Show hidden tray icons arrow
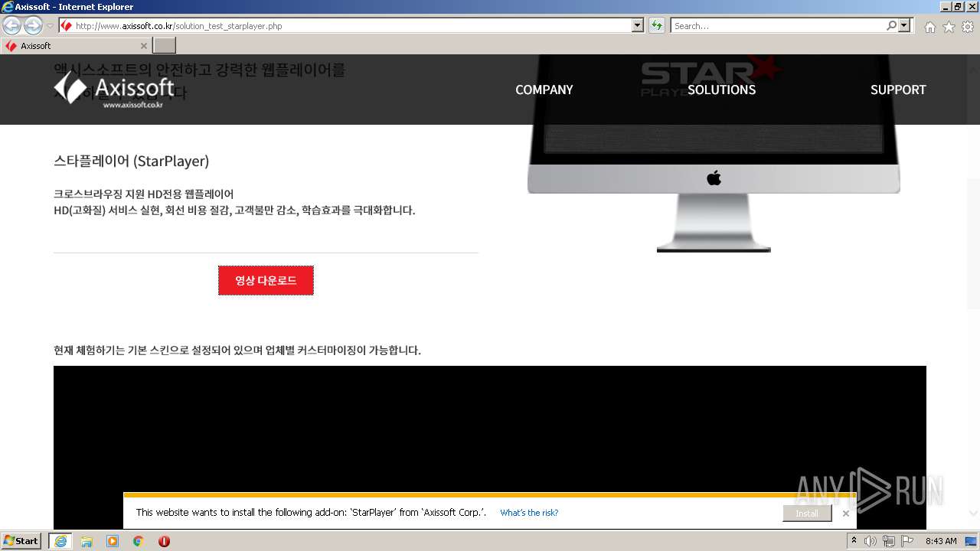This screenshot has height=551, width=980. click(x=854, y=541)
